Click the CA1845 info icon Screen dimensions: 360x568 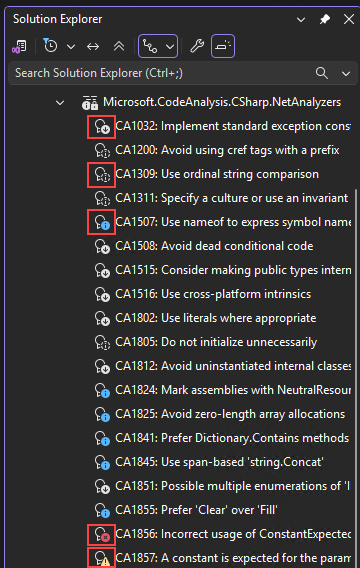(x=102, y=462)
